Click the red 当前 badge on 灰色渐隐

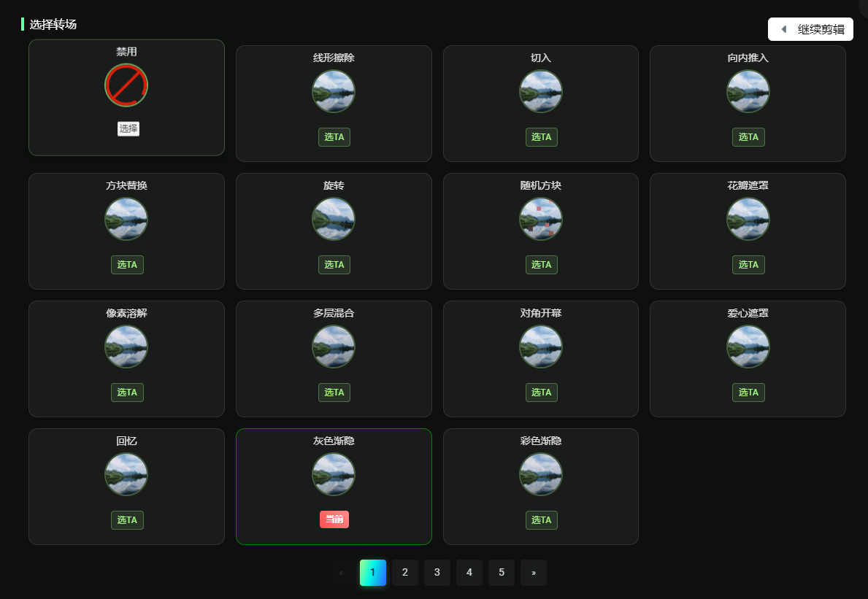pyautogui.click(x=334, y=519)
